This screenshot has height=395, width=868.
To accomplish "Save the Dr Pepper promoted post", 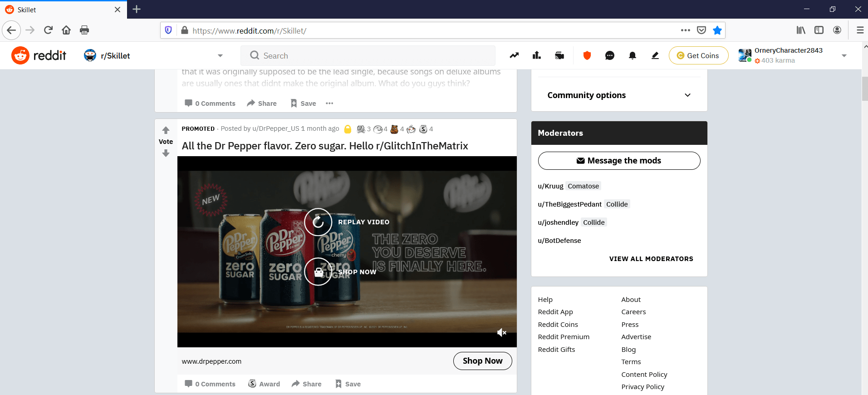I will [x=348, y=384].
